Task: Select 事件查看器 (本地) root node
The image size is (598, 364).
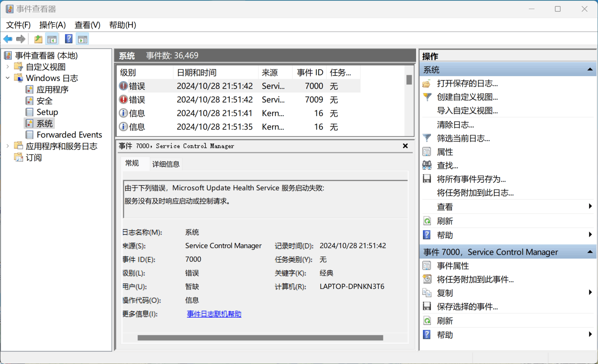Action: pyautogui.click(x=46, y=56)
